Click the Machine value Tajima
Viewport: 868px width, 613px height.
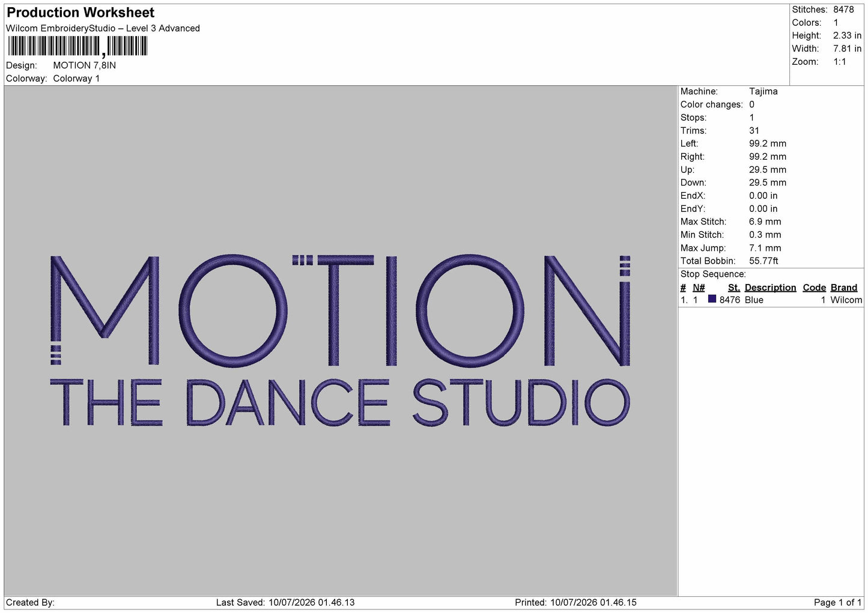pyautogui.click(x=763, y=91)
